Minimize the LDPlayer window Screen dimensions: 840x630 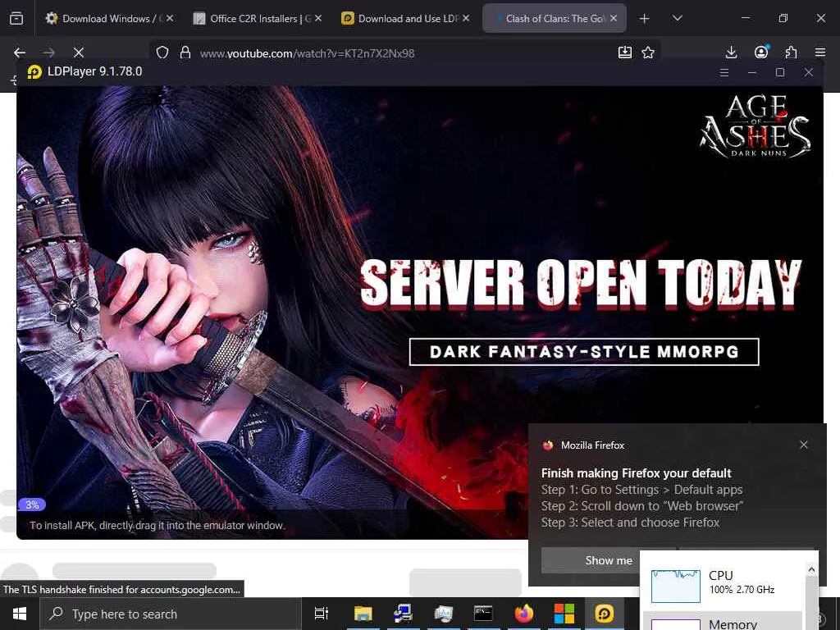pyautogui.click(x=752, y=72)
